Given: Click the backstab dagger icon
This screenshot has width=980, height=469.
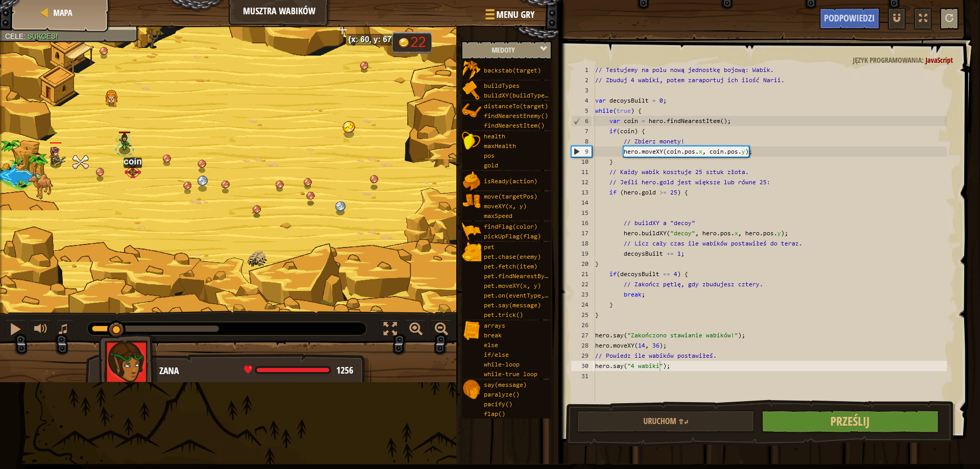Looking at the screenshot, I should [x=471, y=70].
